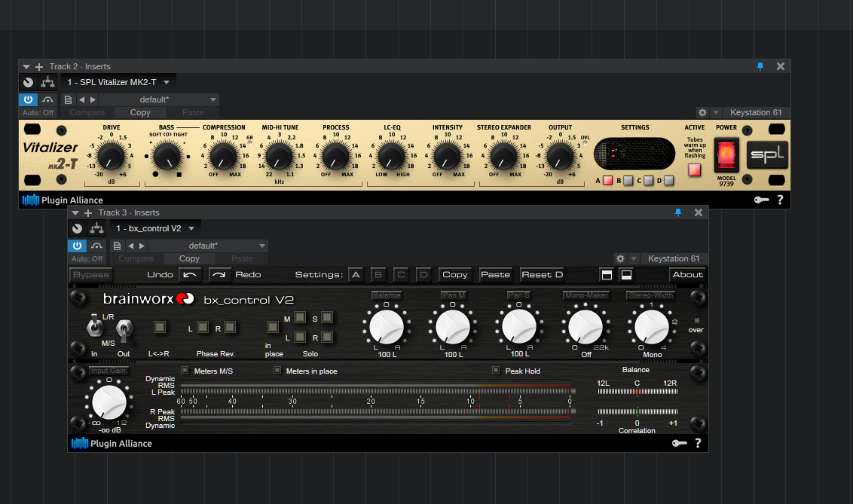The image size is (853, 504).
Task: Click help question mark in Vitalizer footer
Action: point(780,200)
